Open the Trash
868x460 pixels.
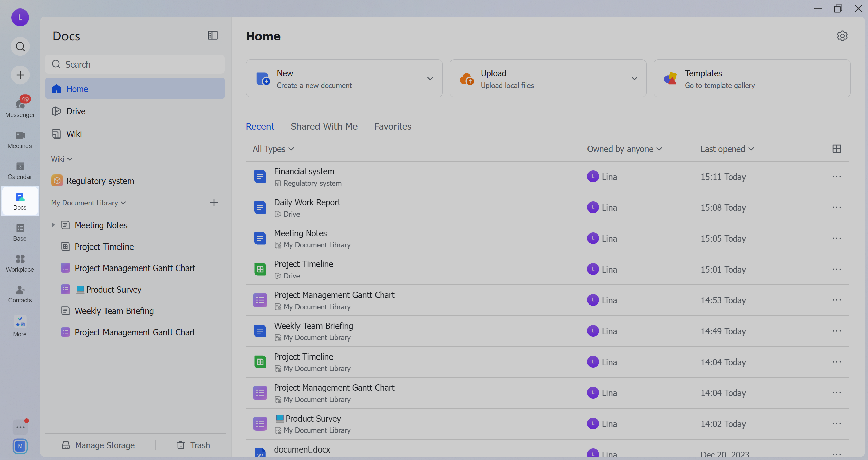pos(193,445)
